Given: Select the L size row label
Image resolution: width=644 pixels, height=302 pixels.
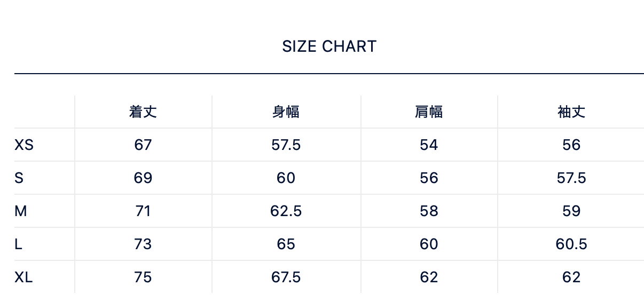Looking at the screenshot, I should tap(19, 244).
